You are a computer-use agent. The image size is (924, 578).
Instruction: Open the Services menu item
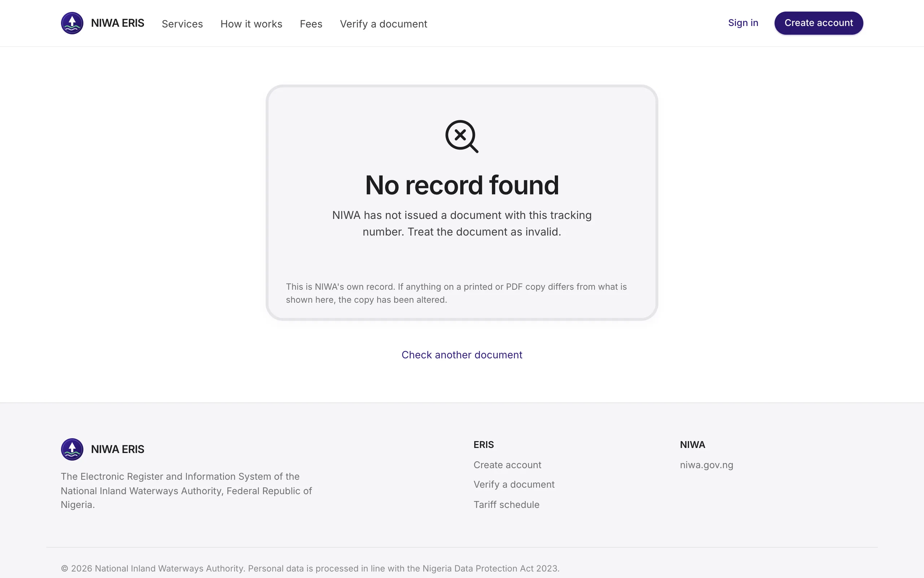coord(182,24)
